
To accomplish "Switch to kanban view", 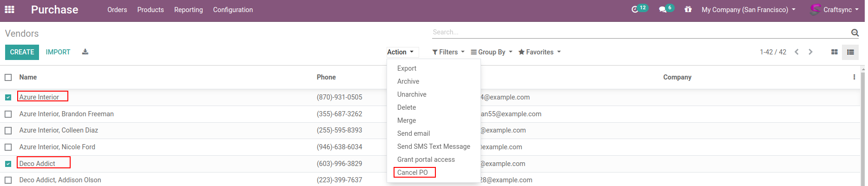I will pos(835,52).
